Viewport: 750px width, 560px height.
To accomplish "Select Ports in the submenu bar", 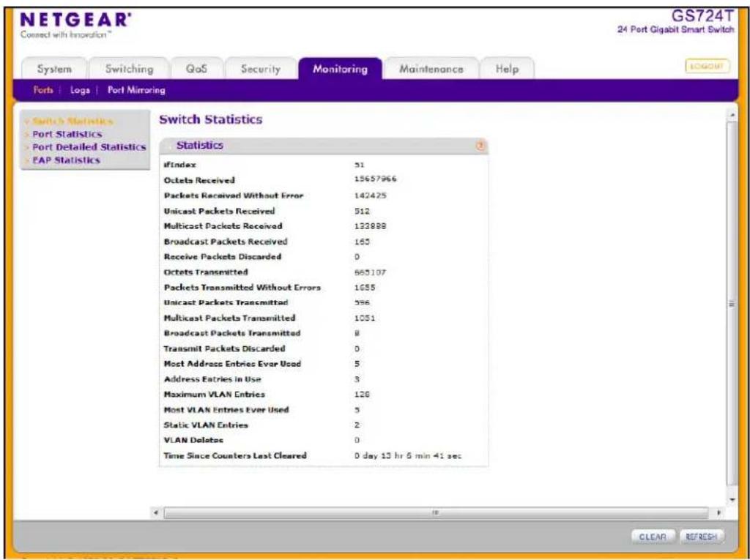I will click(x=43, y=90).
